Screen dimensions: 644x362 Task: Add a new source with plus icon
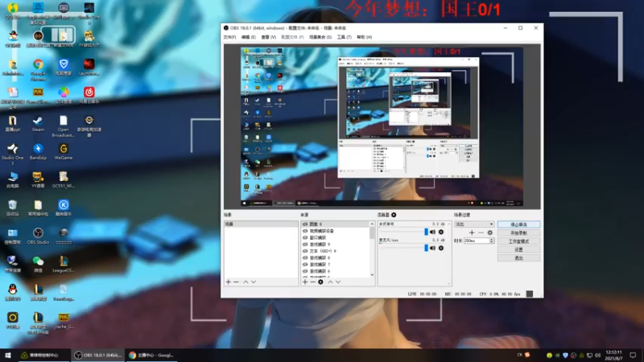[305, 282]
